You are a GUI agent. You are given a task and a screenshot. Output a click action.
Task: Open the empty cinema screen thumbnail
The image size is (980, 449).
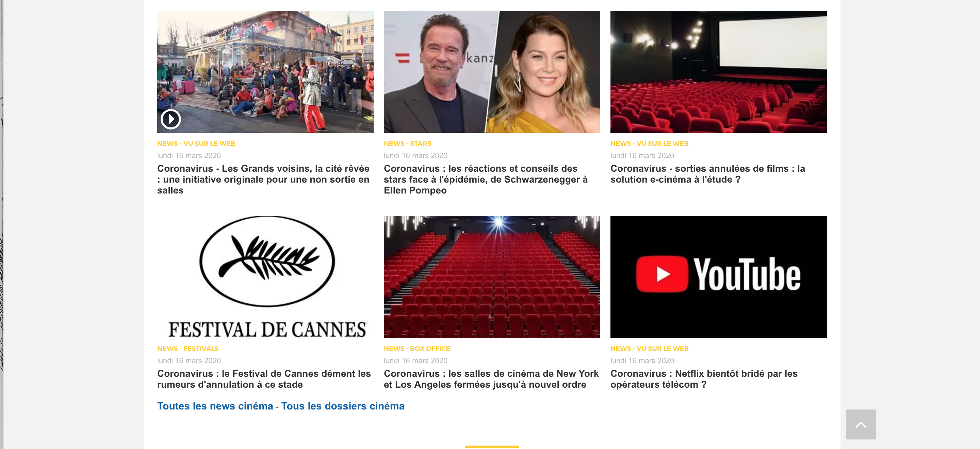pyautogui.click(x=718, y=72)
